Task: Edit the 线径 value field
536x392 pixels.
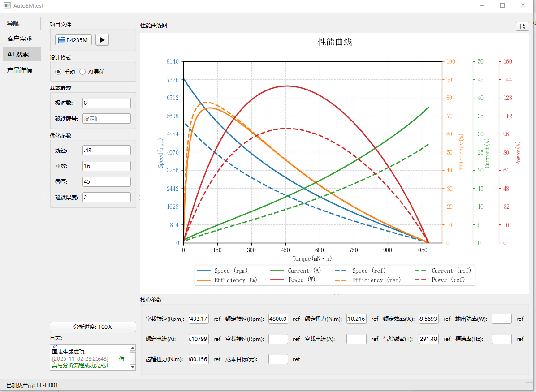Action: coord(107,151)
